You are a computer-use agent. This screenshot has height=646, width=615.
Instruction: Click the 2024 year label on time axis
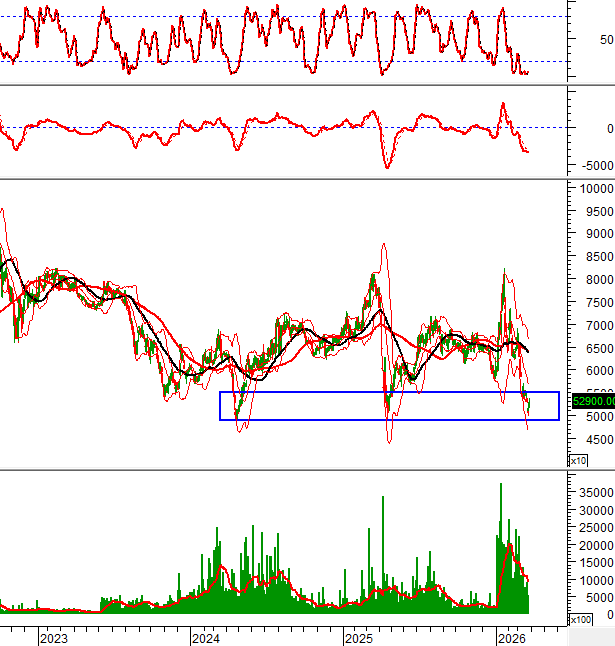coord(206,637)
